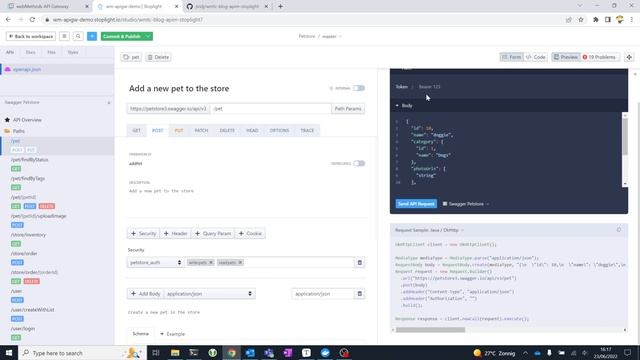Open the Example dropdown tab
The height and width of the screenshot is (360, 640).
tap(172, 334)
